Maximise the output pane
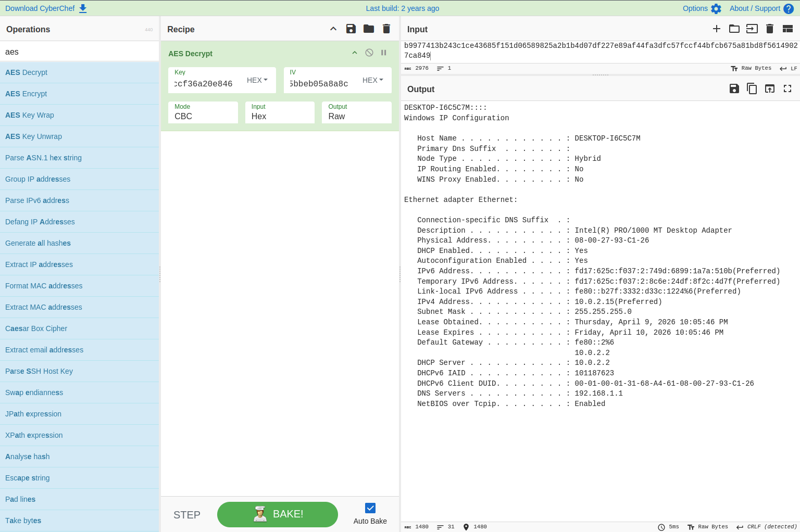Image resolution: width=800 pixels, height=532 pixels. tap(787, 88)
